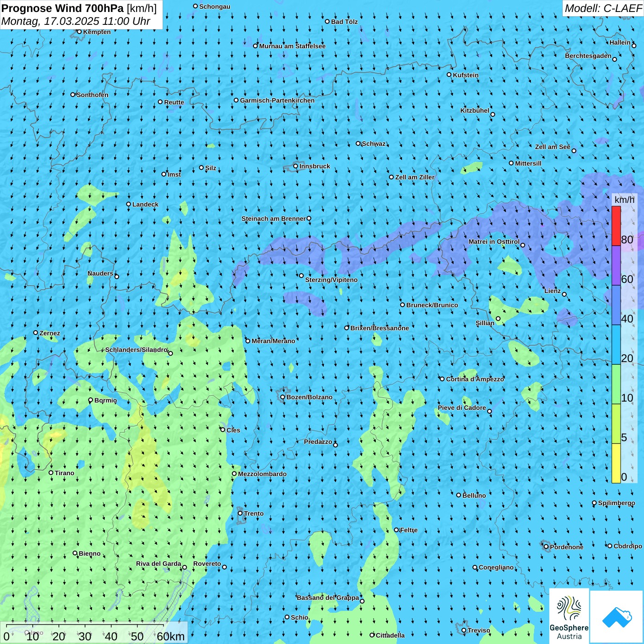Click the Tirano location dot
Screen dimensions: 644x644
(51, 472)
